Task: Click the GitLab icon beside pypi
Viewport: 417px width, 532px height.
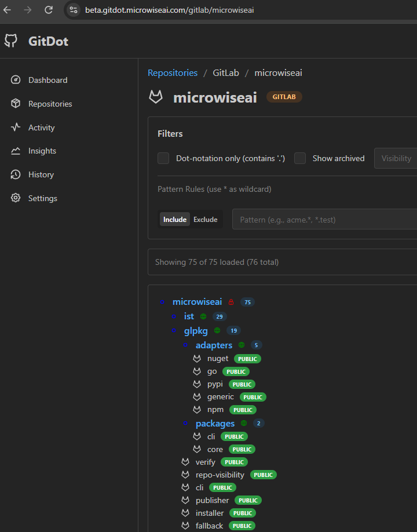Action: 197,384
